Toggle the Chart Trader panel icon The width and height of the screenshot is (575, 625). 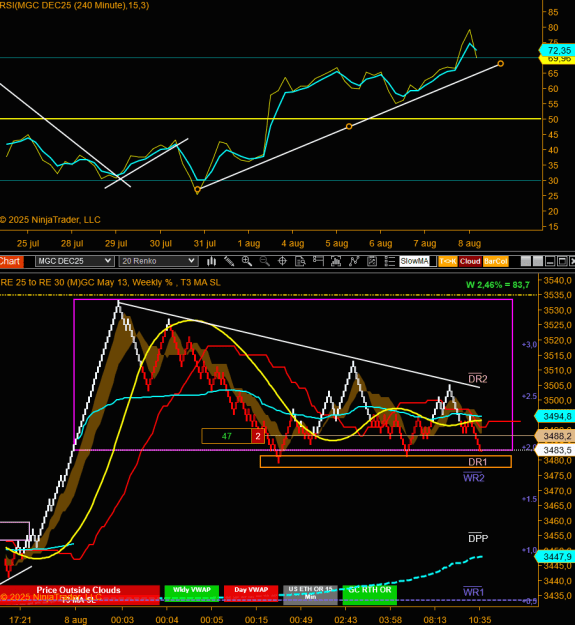[318, 261]
